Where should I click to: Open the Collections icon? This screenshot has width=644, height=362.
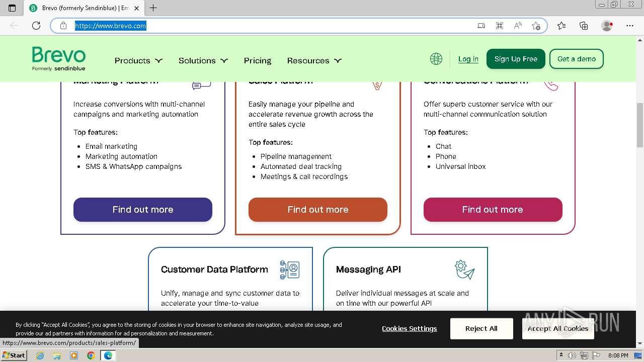pyautogui.click(x=584, y=26)
